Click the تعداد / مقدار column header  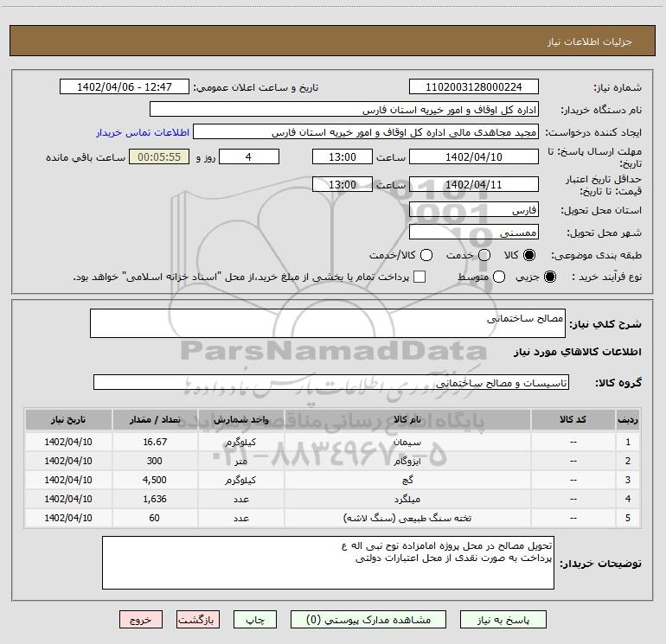155,419
